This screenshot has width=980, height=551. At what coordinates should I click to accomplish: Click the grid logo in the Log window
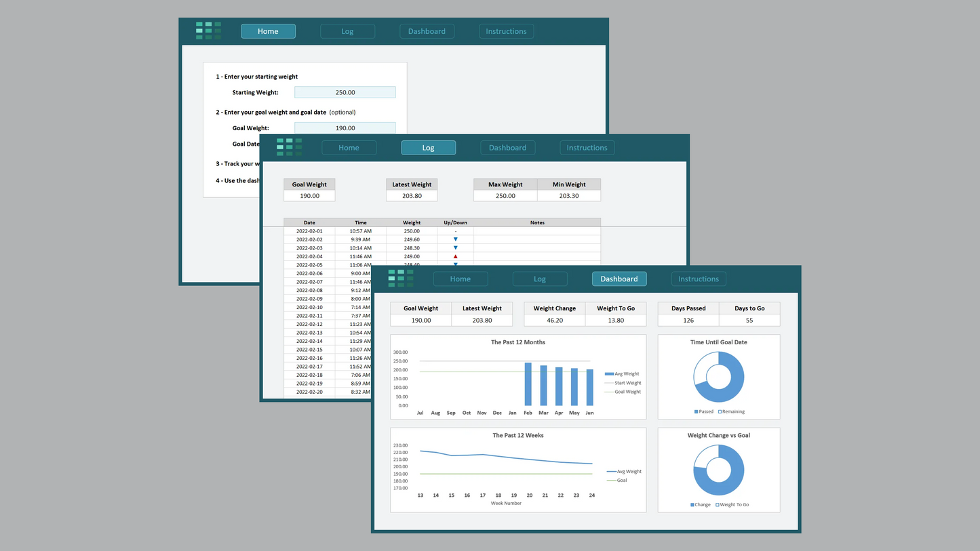(289, 147)
